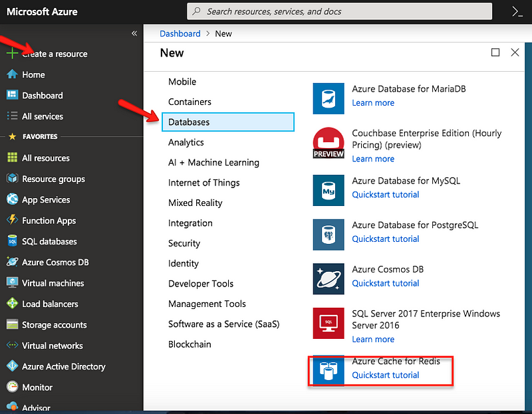Viewport: 532px width, 414px height.
Task: Click the App Services globe icon
Action: point(12,199)
